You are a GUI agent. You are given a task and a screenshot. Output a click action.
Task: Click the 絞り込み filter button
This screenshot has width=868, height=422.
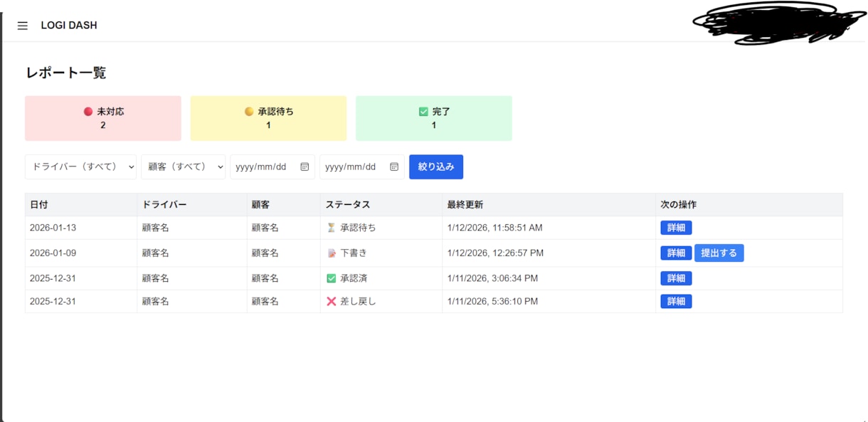coord(436,167)
